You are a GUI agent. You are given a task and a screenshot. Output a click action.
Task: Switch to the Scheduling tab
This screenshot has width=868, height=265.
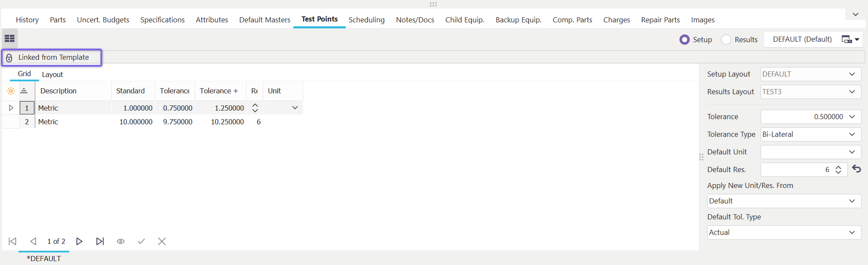coord(366,20)
